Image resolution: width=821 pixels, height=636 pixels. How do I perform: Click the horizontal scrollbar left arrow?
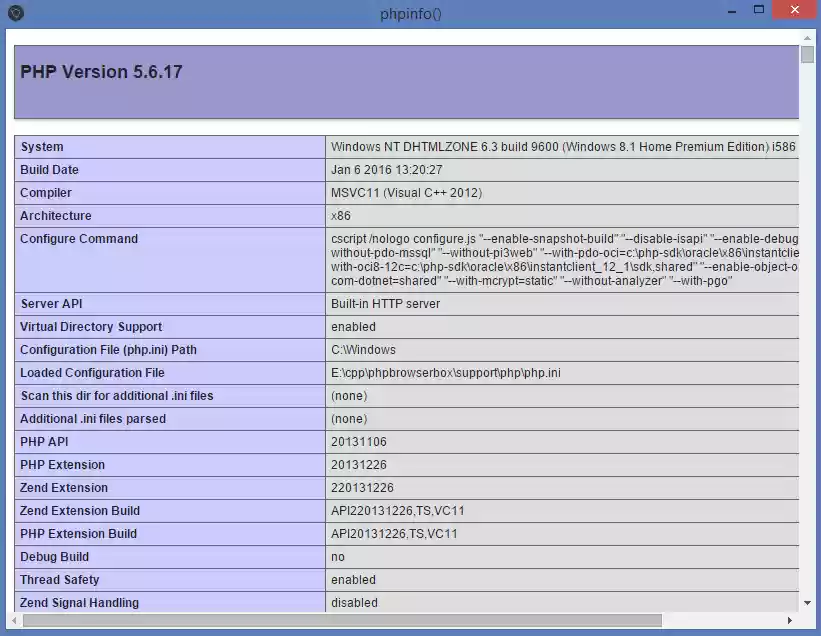[x=14, y=620]
